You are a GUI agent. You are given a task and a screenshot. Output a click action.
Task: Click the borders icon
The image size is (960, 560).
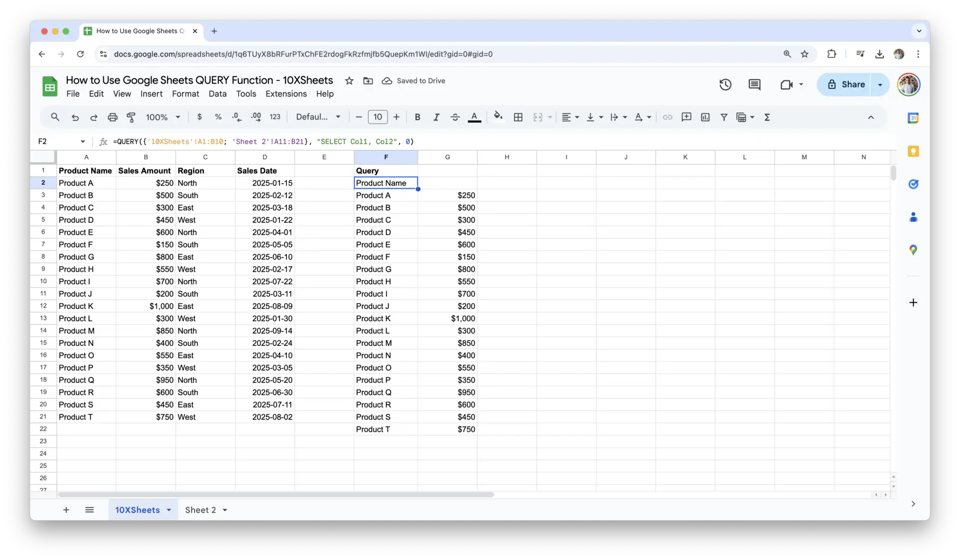tap(518, 117)
